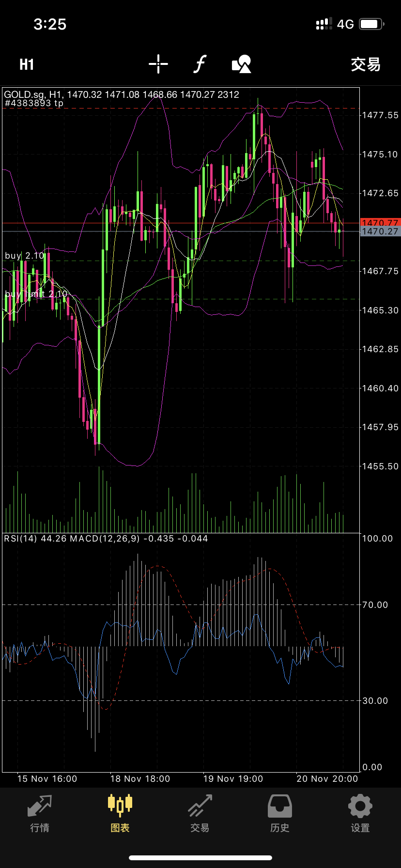Click the '19 Nov 19:00' time label

point(233,779)
